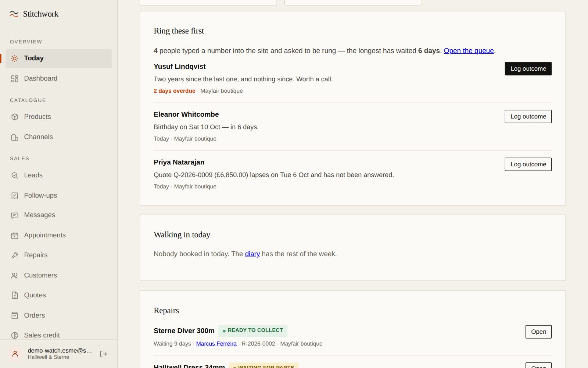Click the Leads magnifier icon
The image size is (588, 368).
point(15,176)
